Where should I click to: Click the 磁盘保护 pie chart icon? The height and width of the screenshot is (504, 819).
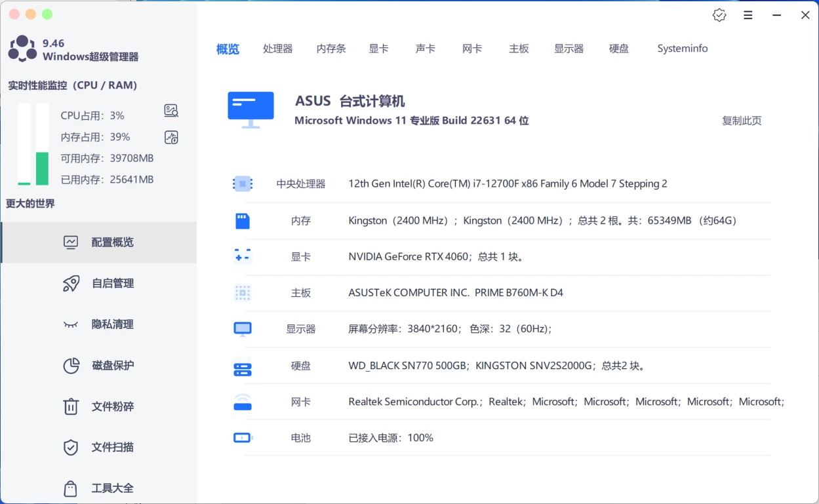click(71, 366)
